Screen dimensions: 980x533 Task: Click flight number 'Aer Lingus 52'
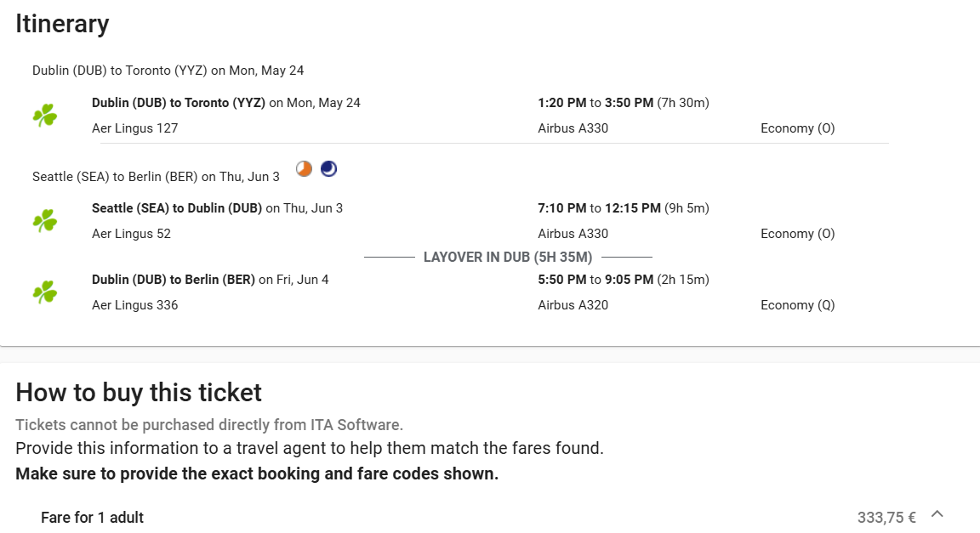[x=131, y=234]
